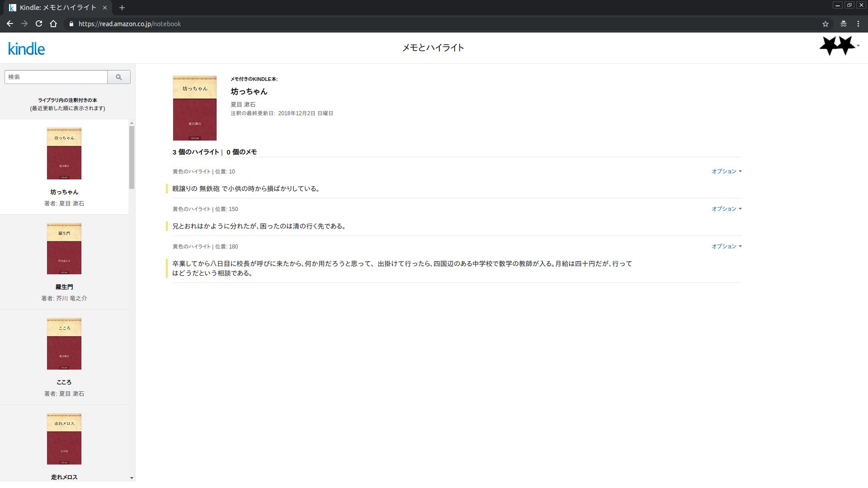This screenshot has width=868, height=488.
Task: Select こころ cover in sidebar
Action: (x=64, y=344)
